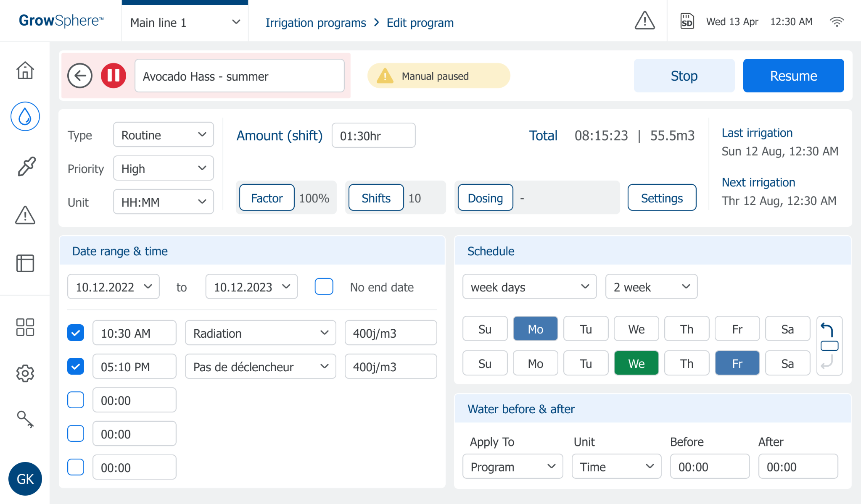Image resolution: width=861 pixels, height=504 pixels.
Task: Select the irrigation water drop sidebar icon
Action: click(25, 116)
